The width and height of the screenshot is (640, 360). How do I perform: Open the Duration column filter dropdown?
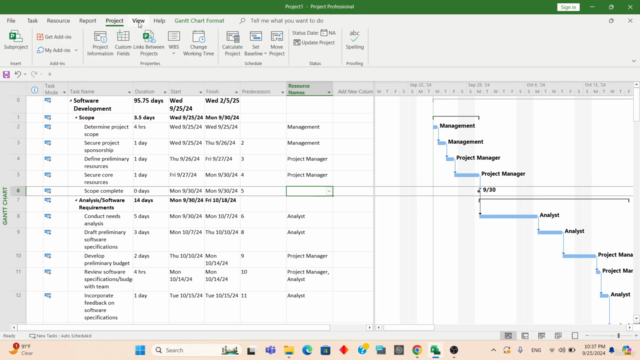tap(165, 92)
